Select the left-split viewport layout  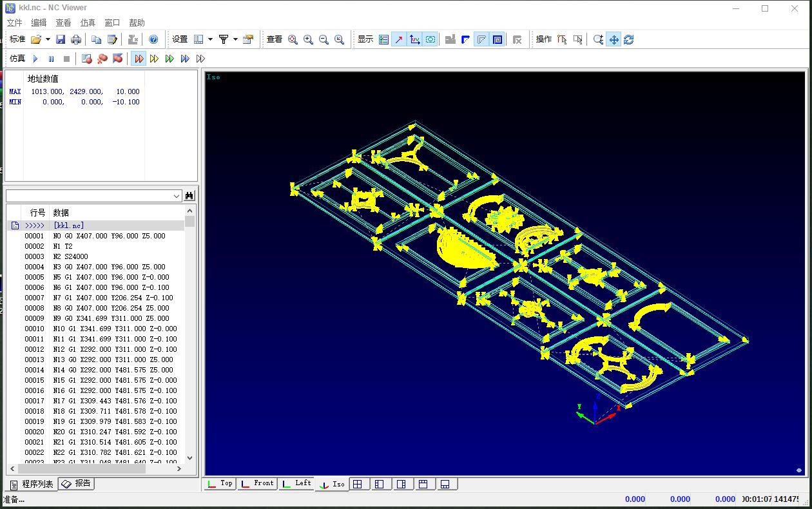tap(380, 484)
